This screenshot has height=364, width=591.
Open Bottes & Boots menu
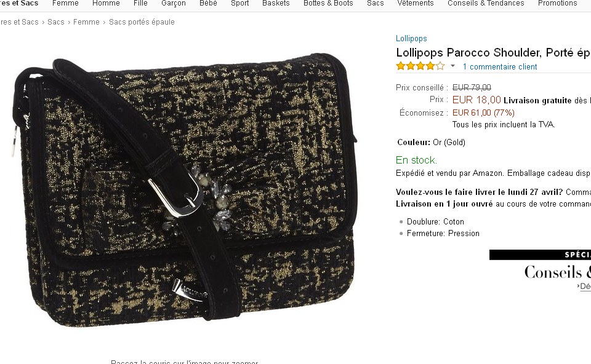click(x=328, y=4)
